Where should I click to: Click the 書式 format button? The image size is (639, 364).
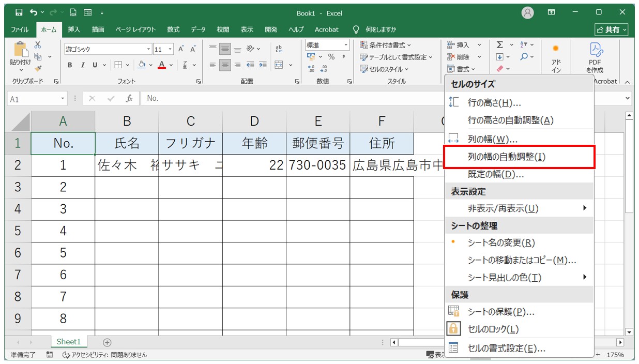[461, 69]
